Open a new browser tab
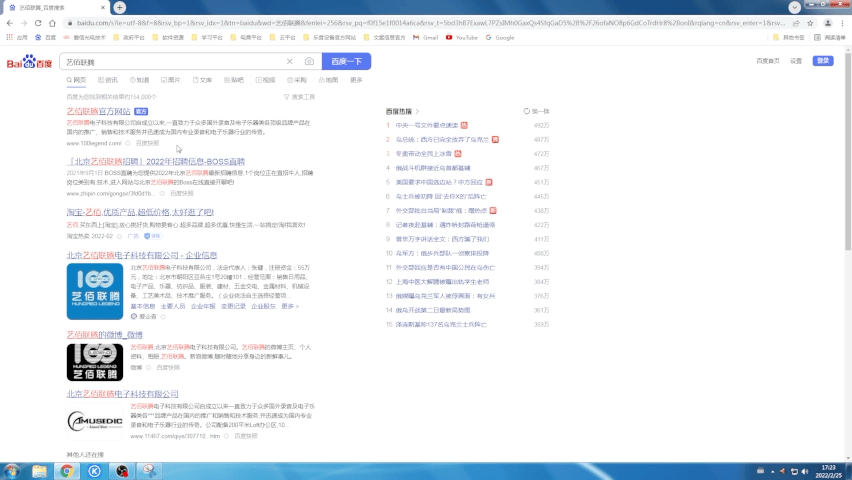 (120, 7)
